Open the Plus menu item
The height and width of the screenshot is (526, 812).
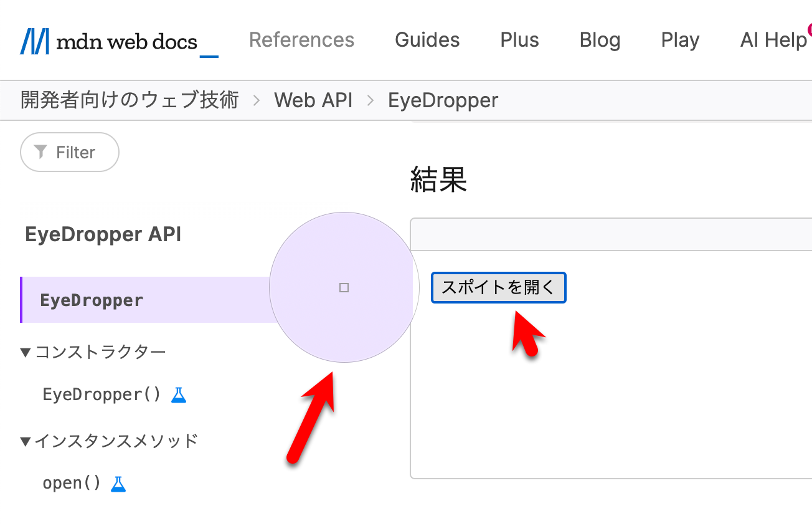(519, 40)
